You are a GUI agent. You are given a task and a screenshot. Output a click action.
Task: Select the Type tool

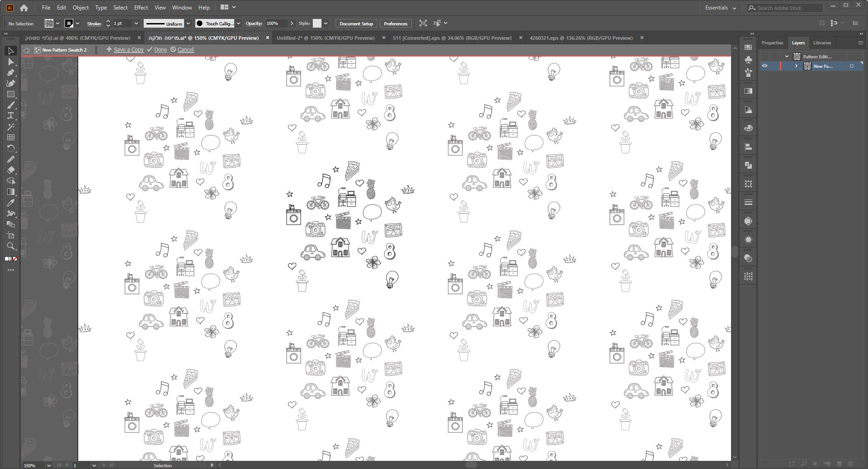point(11,116)
